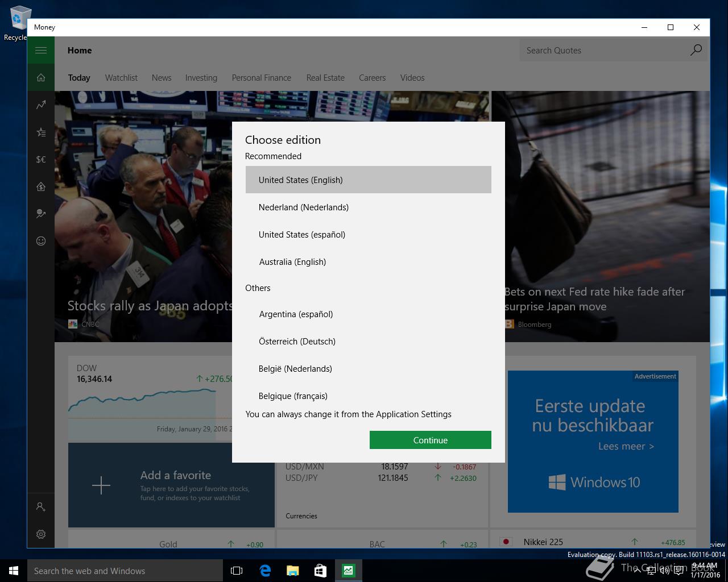Open the hamburger navigation menu
The height and width of the screenshot is (582, 728).
41,51
